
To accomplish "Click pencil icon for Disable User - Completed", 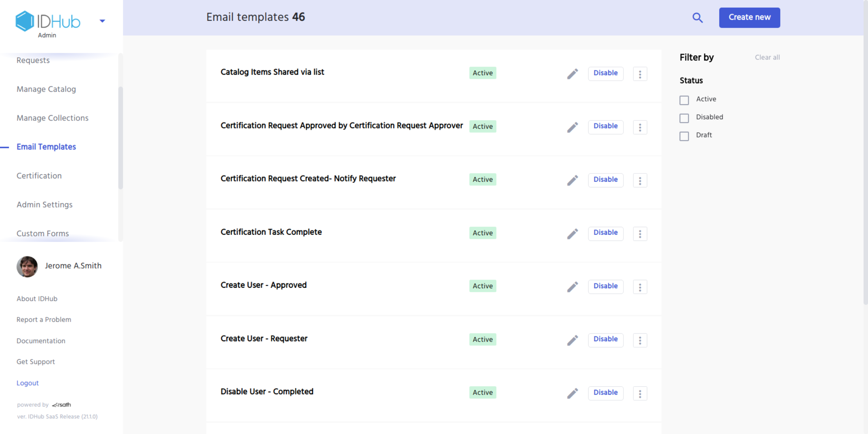I will click(x=572, y=393).
